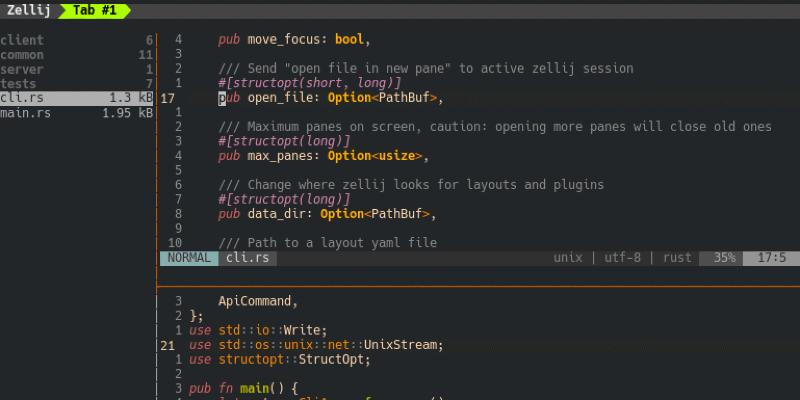Open main.rs from file list
The height and width of the screenshot is (400, 800).
tap(25, 114)
